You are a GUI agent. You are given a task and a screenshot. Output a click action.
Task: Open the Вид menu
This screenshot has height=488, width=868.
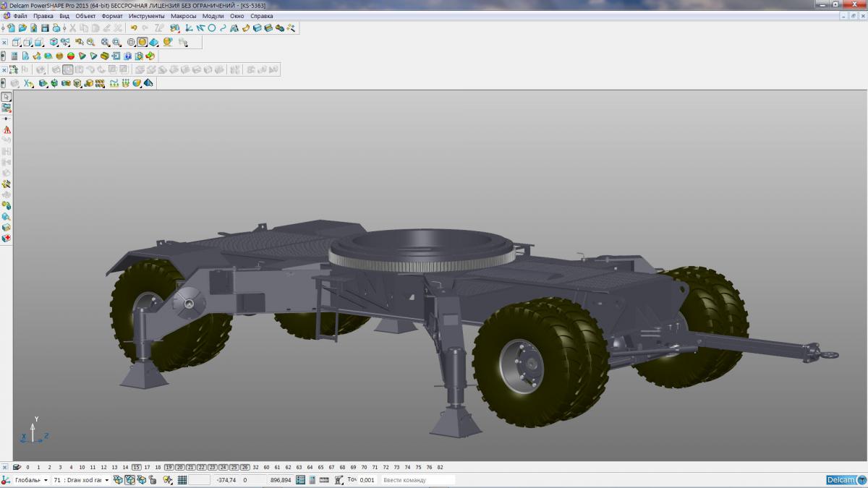[64, 16]
